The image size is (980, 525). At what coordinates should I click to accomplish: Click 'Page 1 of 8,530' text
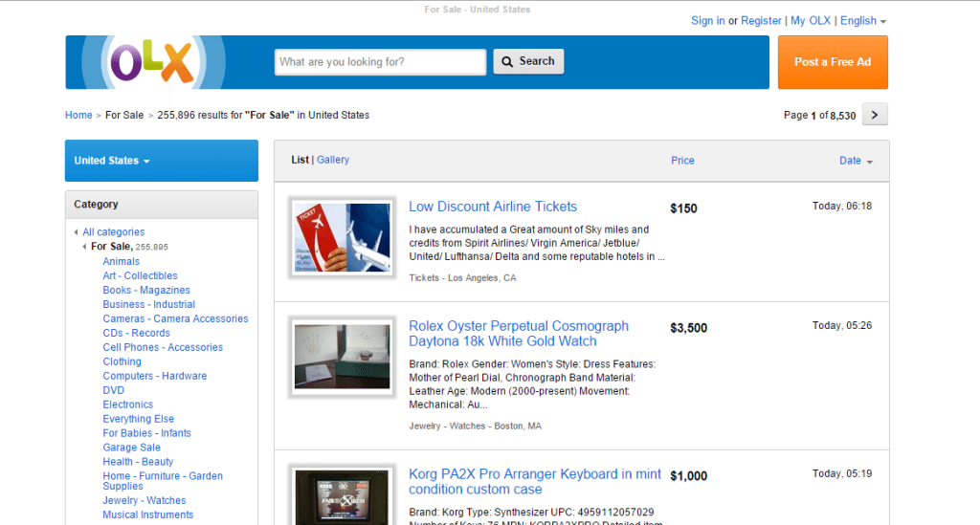pos(819,116)
